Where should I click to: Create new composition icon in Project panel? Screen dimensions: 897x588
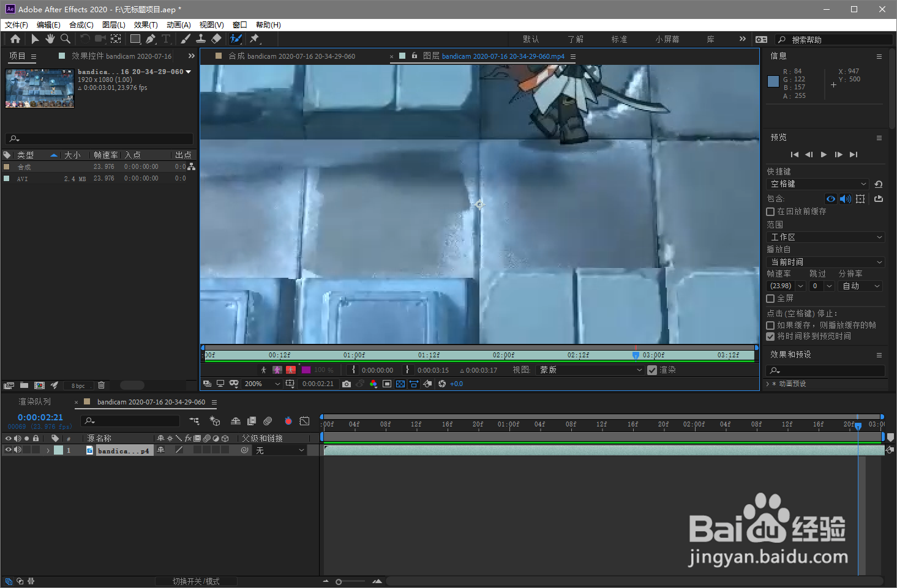click(x=39, y=385)
